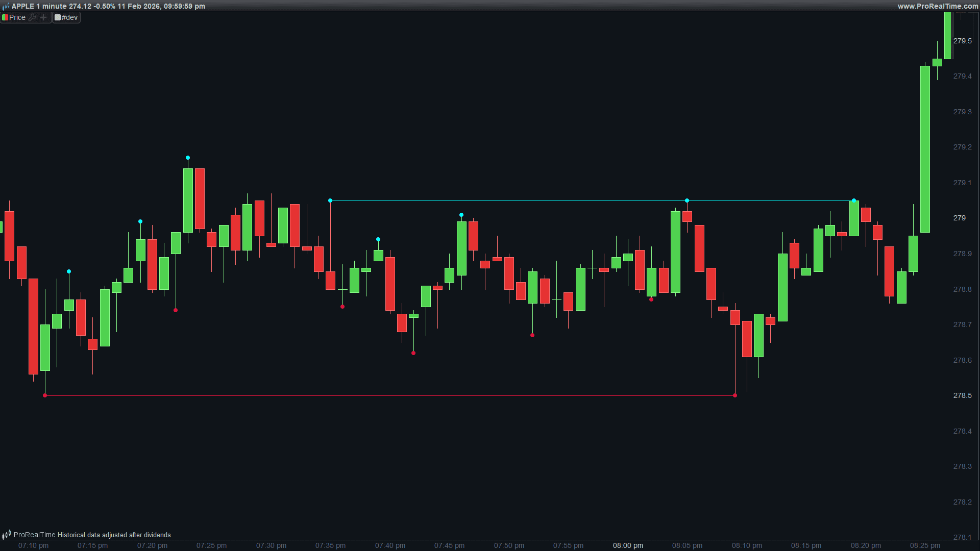Click the candlestick icon beside APPLE title
The height and width of the screenshot is (551, 980).
coord(6,7)
